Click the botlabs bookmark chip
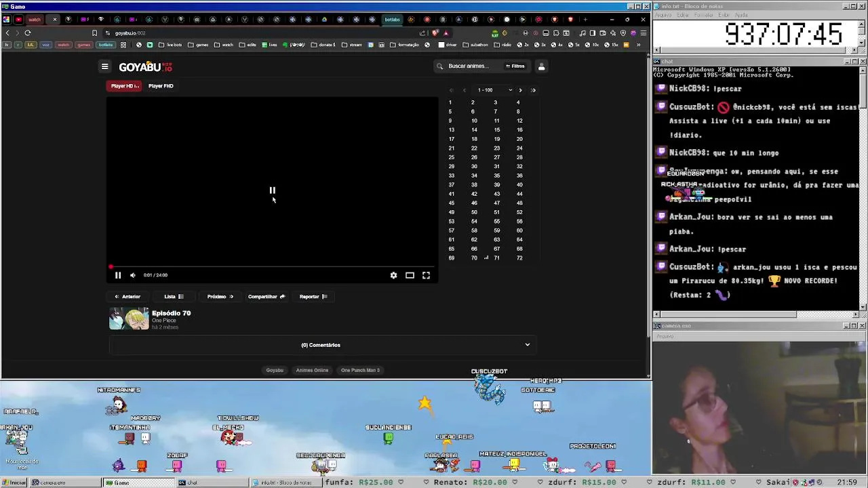868x488 pixels. pos(105,45)
